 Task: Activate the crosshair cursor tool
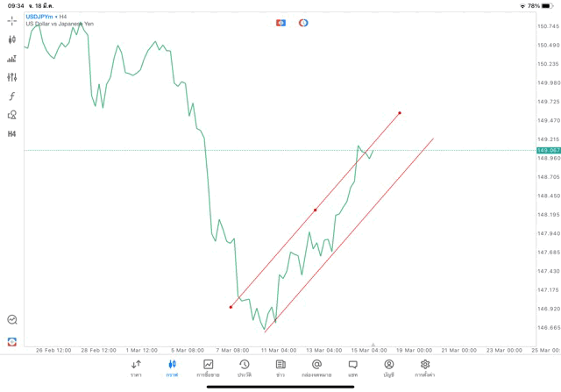[11, 20]
